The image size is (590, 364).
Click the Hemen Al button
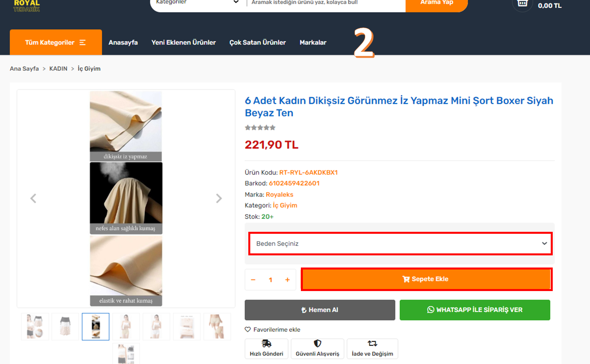(x=320, y=310)
